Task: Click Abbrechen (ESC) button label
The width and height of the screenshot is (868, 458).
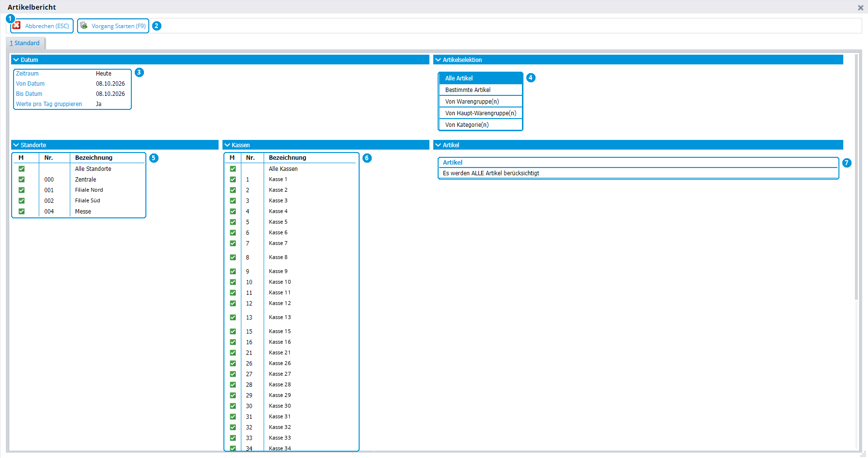Action: click(x=47, y=26)
